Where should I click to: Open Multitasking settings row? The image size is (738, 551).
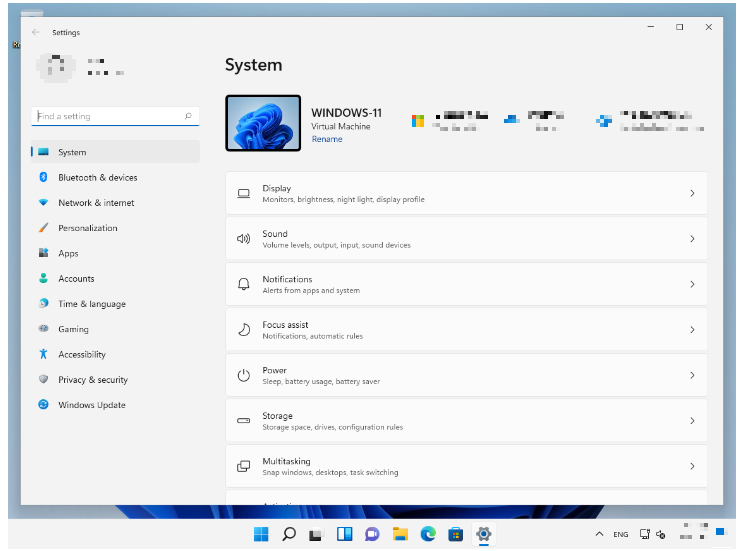[466, 466]
